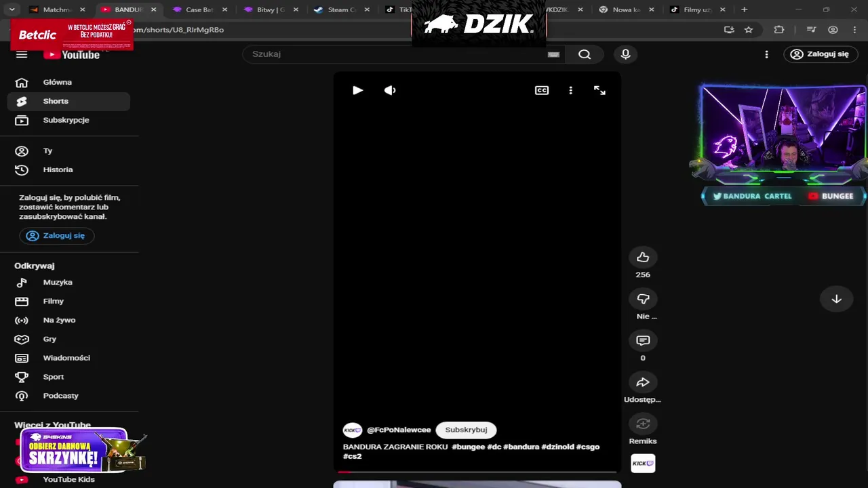
Task: Enter fullscreen for the Short
Action: pos(599,90)
